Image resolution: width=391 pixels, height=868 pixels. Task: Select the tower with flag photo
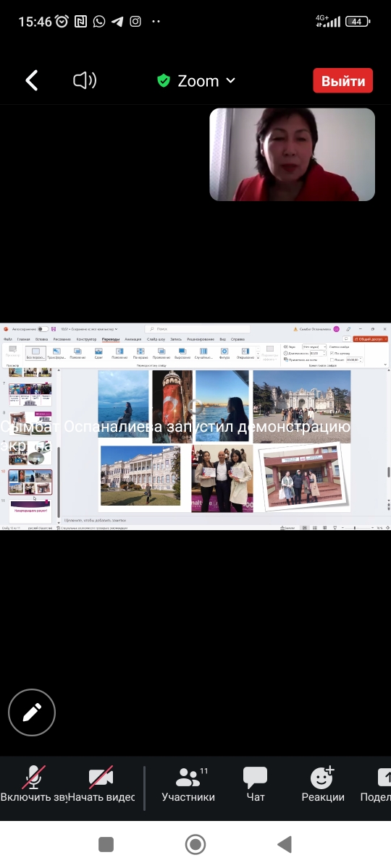tap(172, 406)
